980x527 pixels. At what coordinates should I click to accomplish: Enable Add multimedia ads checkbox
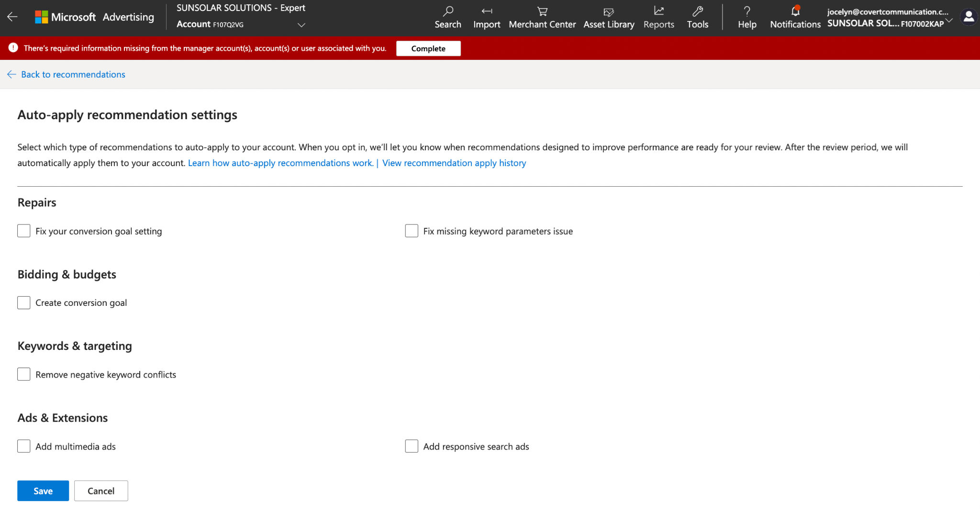pyautogui.click(x=24, y=446)
